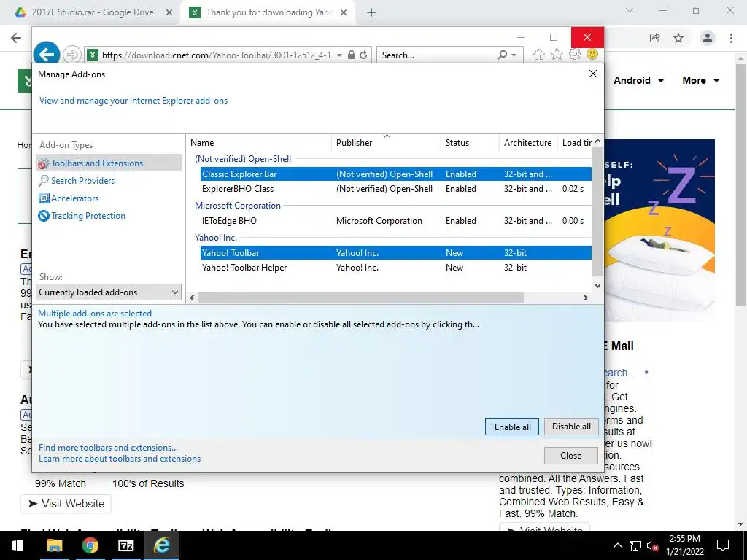Open the IE search provider dropdown arrow
The width and height of the screenshot is (747, 560).
point(514,55)
